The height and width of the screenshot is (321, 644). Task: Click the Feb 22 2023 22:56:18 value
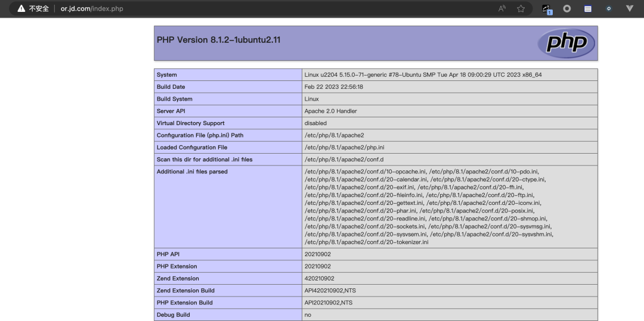pyautogui.click(x=334, y=87)
